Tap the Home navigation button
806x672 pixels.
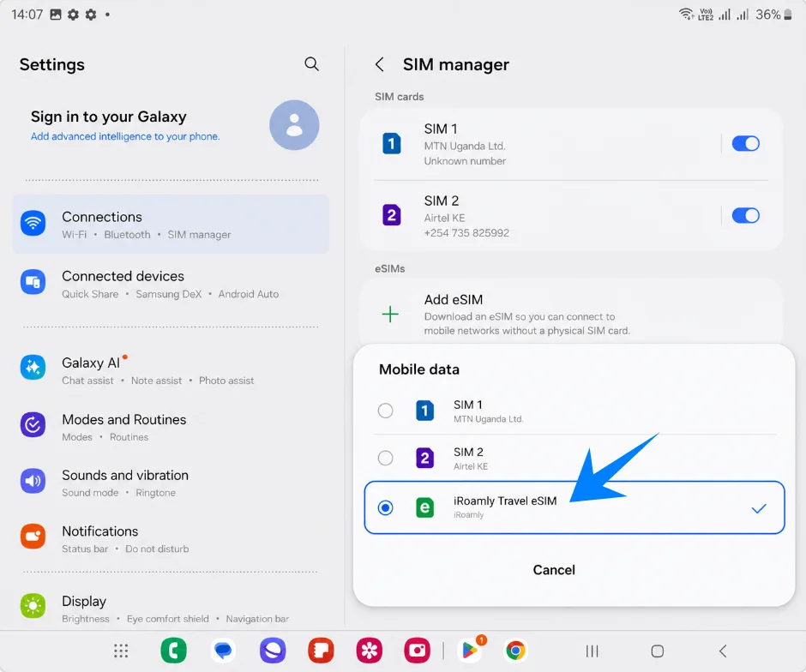[658, 651]
